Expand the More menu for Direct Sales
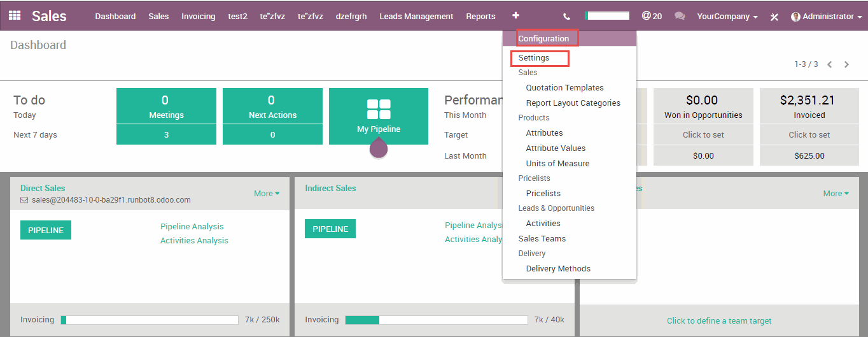Image resolution: width=868 pixels, height=337 pixels. pyautogui.click(x=267, y=193)
